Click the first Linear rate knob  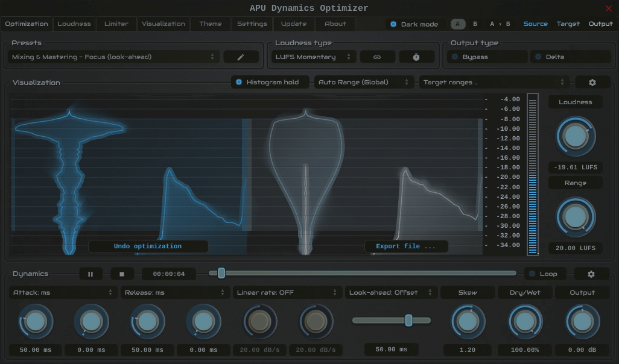pos(259,322)
